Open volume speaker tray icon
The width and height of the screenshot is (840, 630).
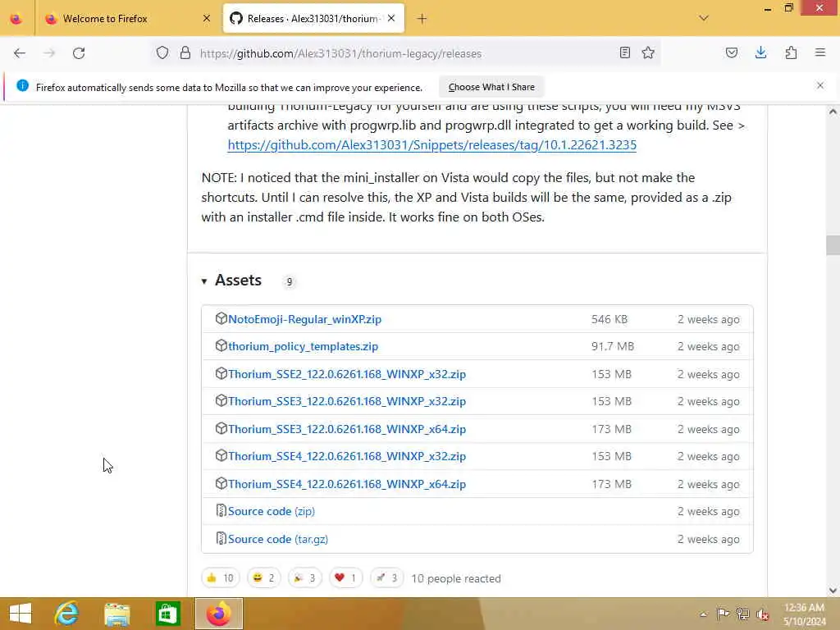point(763,614)
